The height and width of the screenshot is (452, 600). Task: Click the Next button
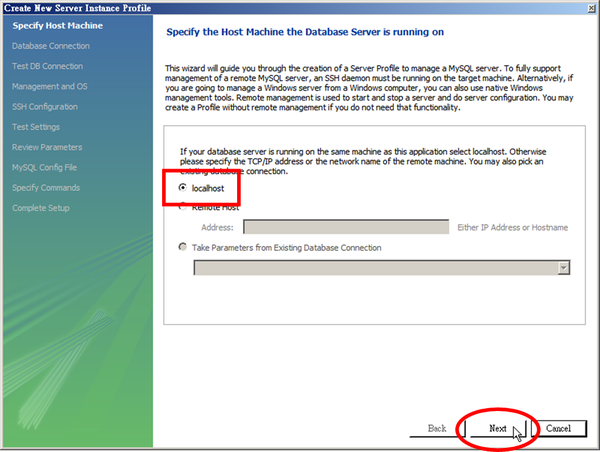498,428
